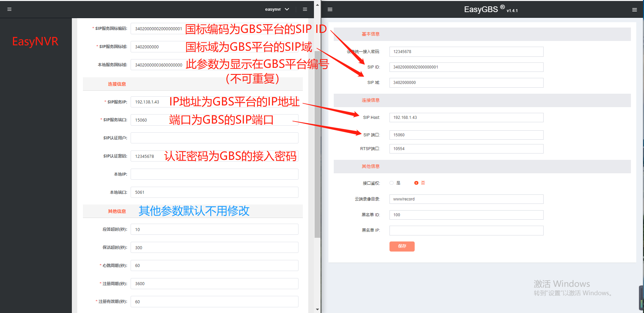644x313 pixels.
Task: Click the empty SIP认证用户 input field
Action: pyautogui.click(x=214, y=138)
